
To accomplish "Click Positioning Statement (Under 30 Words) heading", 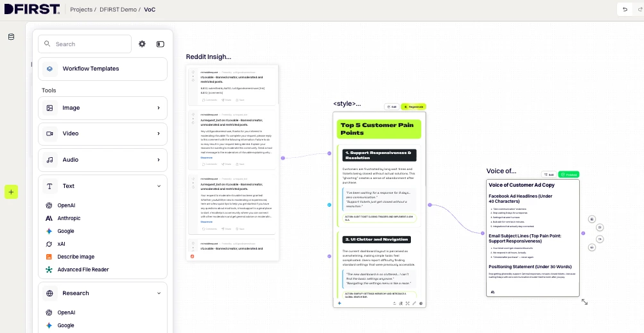I will point(530,267).
